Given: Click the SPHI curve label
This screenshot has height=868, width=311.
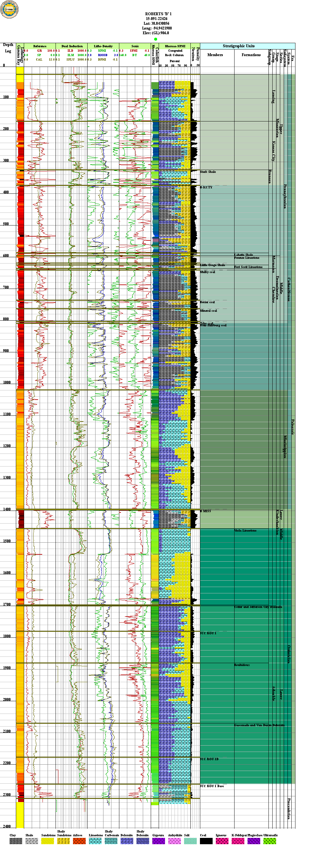Looking at the screenshot, I should (x=134, y=51).
